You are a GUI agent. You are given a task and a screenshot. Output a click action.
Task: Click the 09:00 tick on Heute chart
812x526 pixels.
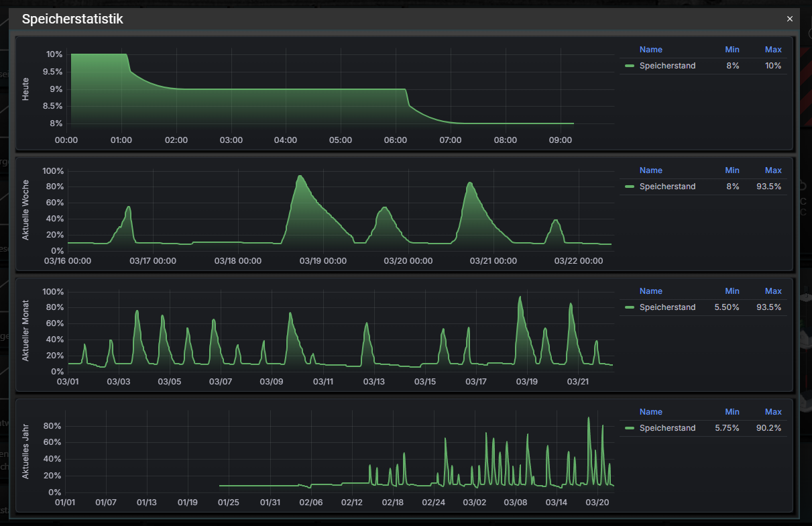[561, 140]
